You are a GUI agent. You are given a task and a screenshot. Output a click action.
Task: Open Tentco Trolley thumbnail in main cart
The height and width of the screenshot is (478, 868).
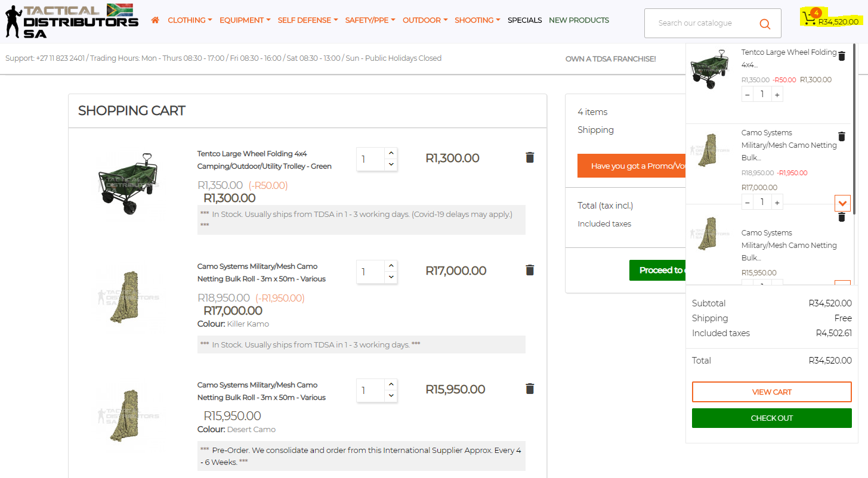pyautogui.click(x=128, y=183)
